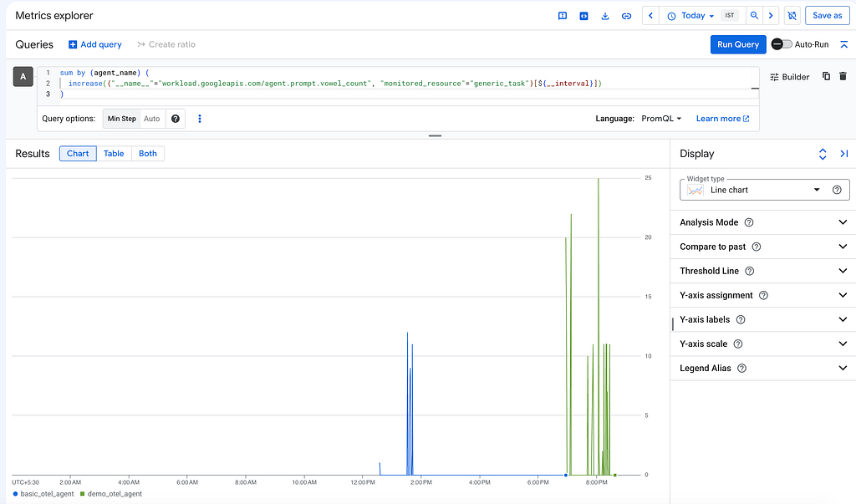This screenshot has width=856, height=504.
Task: Go to previous time range arrow
Action: click(x=650, y=16)
